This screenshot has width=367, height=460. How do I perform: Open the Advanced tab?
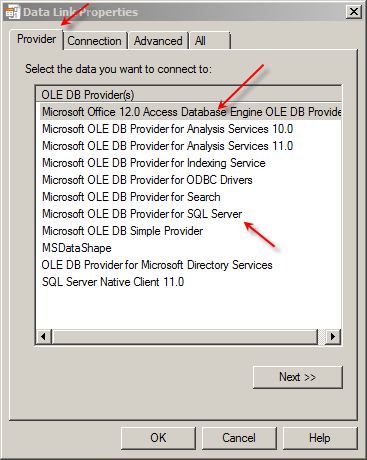coord(158,41)
